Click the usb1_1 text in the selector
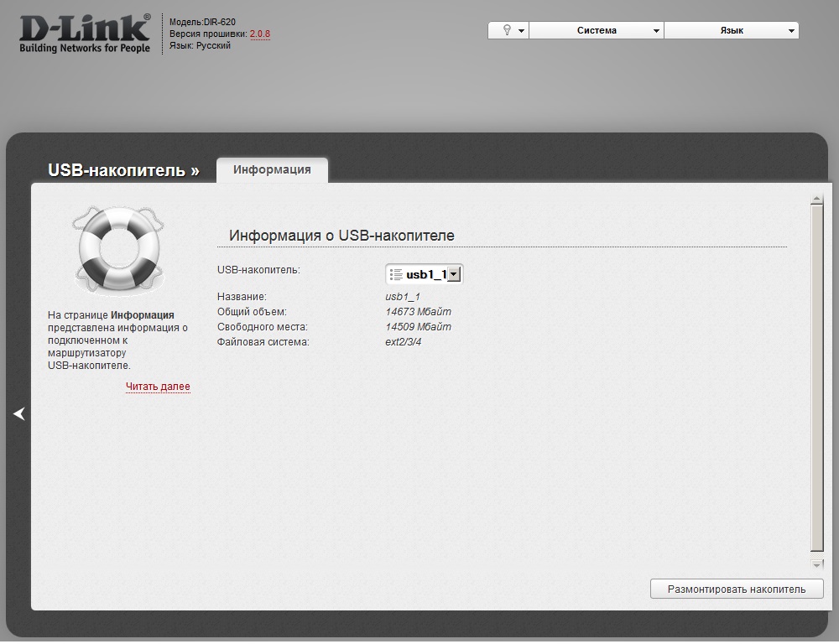The image size is (839, 644). click(425, 274)
